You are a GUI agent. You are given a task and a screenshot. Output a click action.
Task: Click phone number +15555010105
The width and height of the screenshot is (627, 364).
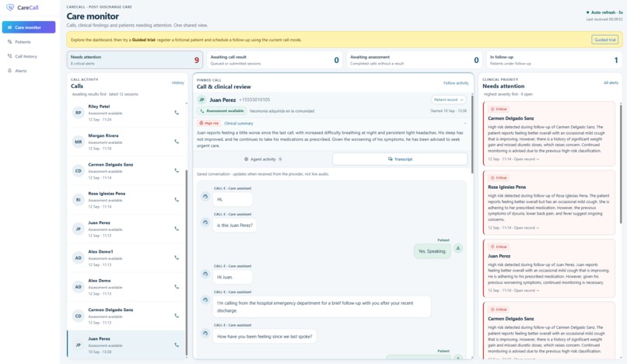pos(254,100)
